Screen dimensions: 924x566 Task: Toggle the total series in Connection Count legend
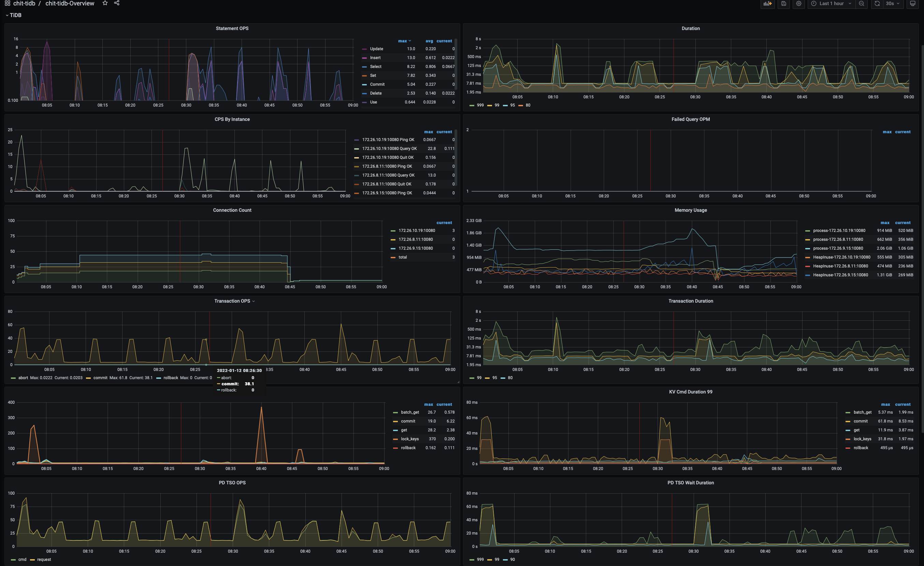pos(402,257)
